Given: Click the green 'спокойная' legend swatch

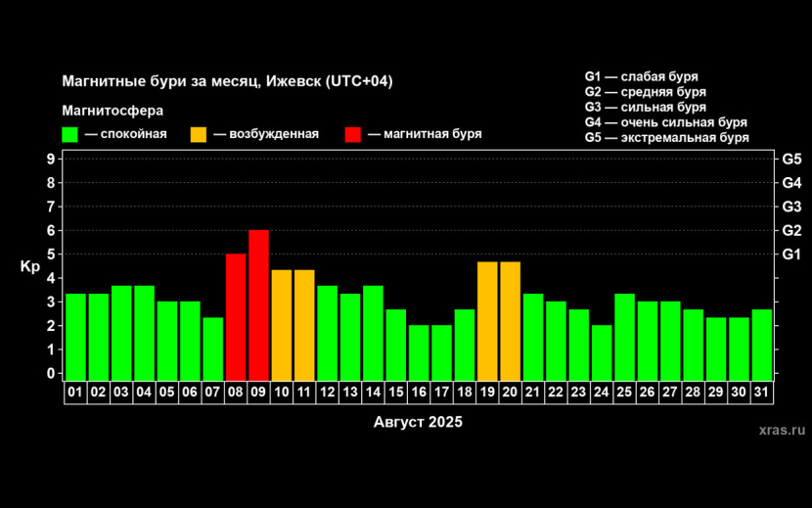Looking at the screenshot, I should point(69,134).
